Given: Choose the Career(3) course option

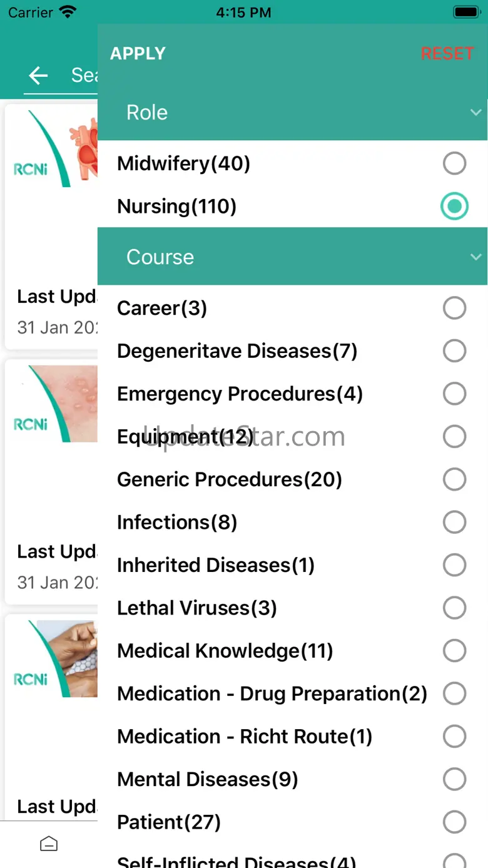Looking at the screenshot, I should coord(454,308).
